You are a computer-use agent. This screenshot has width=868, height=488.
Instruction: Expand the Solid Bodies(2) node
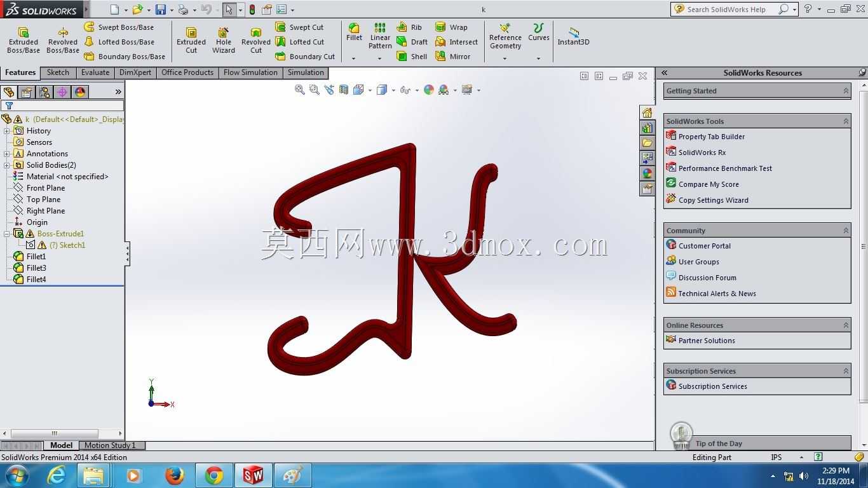coord(7,165)
